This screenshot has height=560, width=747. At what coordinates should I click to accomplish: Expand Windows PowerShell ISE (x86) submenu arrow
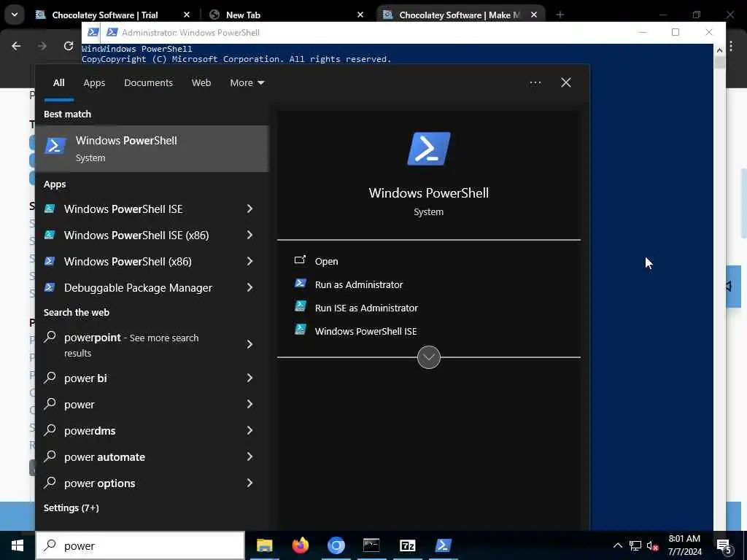point(249,235)
